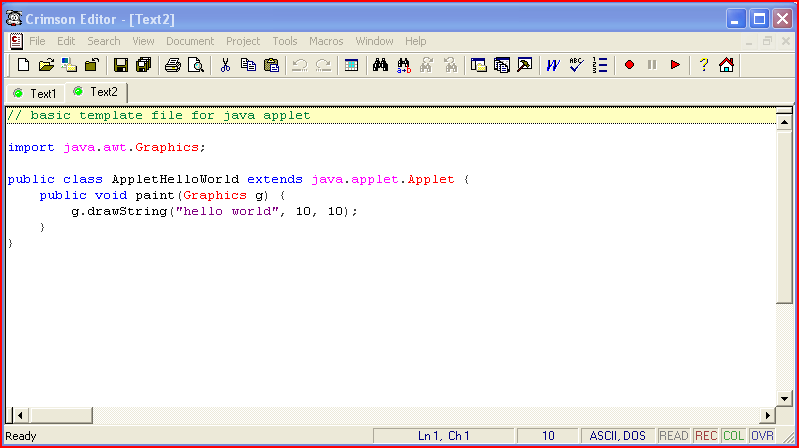Restore the inner document window
The image size is (799, 448).
(767, 41)
